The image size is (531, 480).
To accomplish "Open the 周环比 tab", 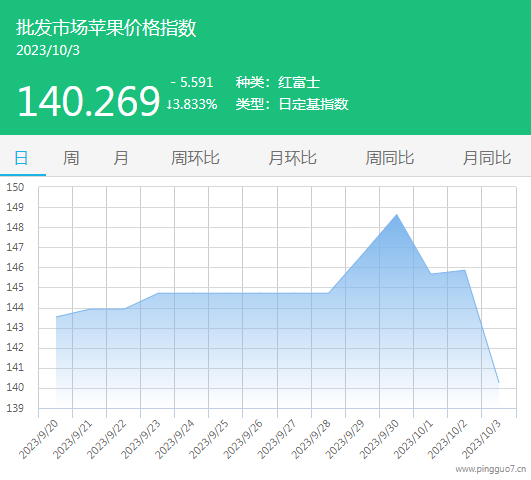I will click(x=195, y=158).
